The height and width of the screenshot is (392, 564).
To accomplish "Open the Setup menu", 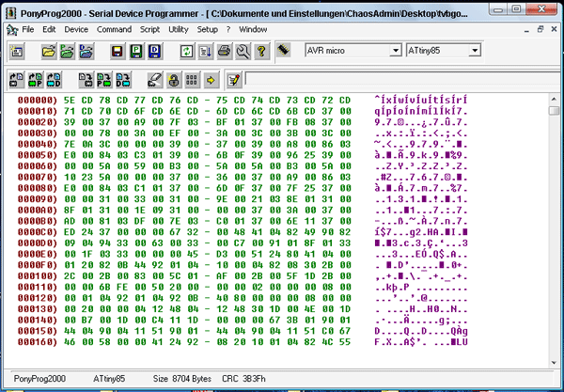I will coord(207,29).
